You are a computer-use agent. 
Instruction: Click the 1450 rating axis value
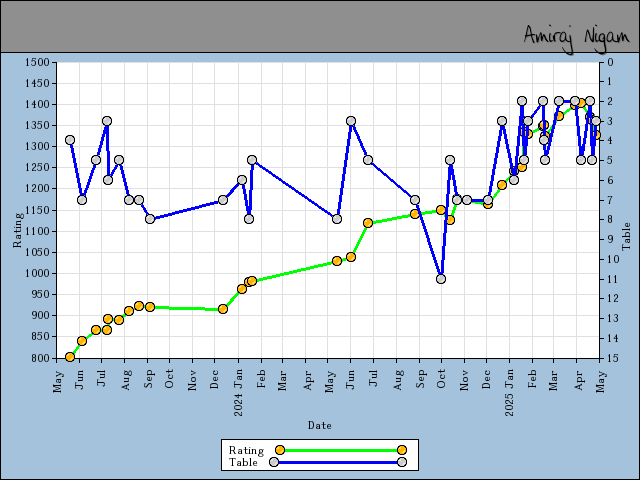tap(37, 83)
